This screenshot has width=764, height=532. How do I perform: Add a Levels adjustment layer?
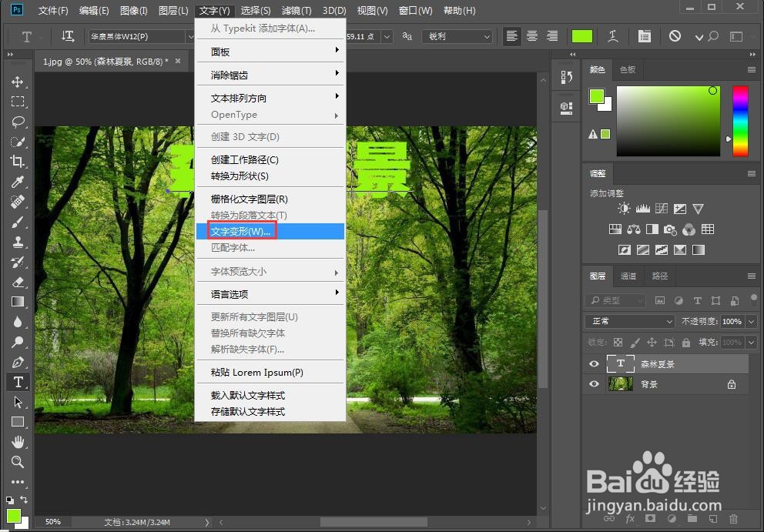tap(643, 208)
